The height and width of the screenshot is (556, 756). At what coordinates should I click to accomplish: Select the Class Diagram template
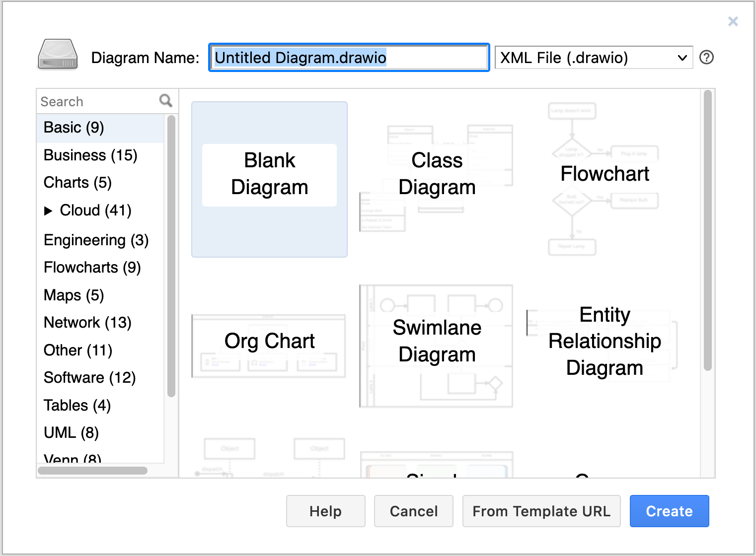tap(437, 174)
